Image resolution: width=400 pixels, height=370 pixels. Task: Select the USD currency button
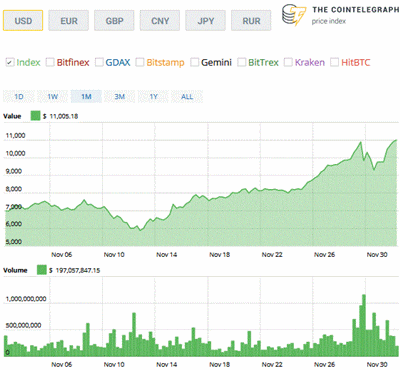[x=23, y=21]
